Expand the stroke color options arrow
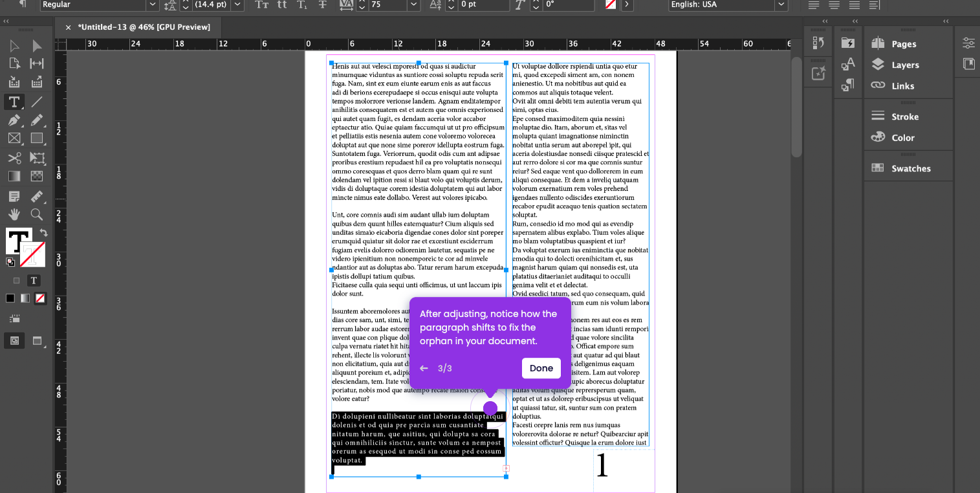The height and width of the screenshot is (493, 980). tap(626, 5)
